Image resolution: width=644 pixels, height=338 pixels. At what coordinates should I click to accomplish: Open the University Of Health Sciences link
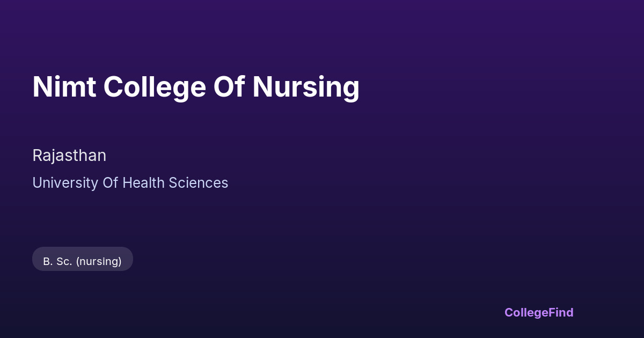pyautogui.click(x=130, y=183)
